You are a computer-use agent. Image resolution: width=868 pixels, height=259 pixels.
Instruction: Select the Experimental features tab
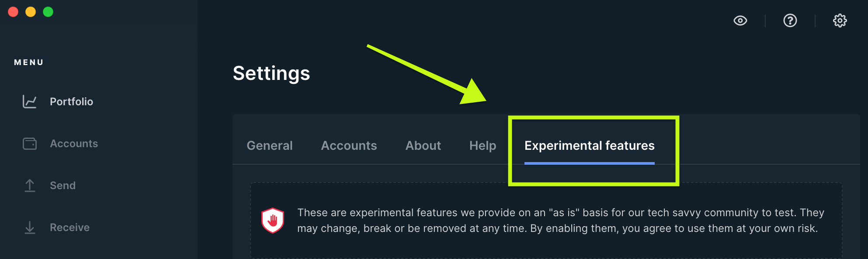point(589,145)
